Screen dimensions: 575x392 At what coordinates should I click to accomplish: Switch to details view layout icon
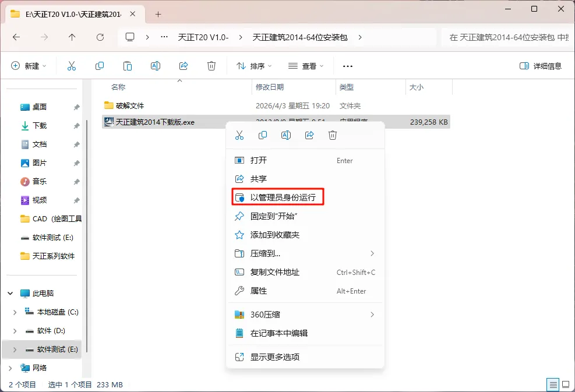coord(553,384)
